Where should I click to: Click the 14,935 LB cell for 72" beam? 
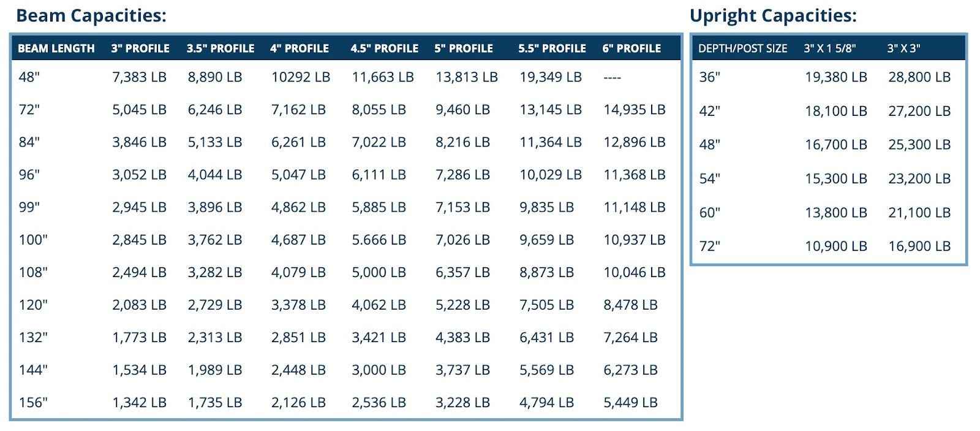coord(635,110)
